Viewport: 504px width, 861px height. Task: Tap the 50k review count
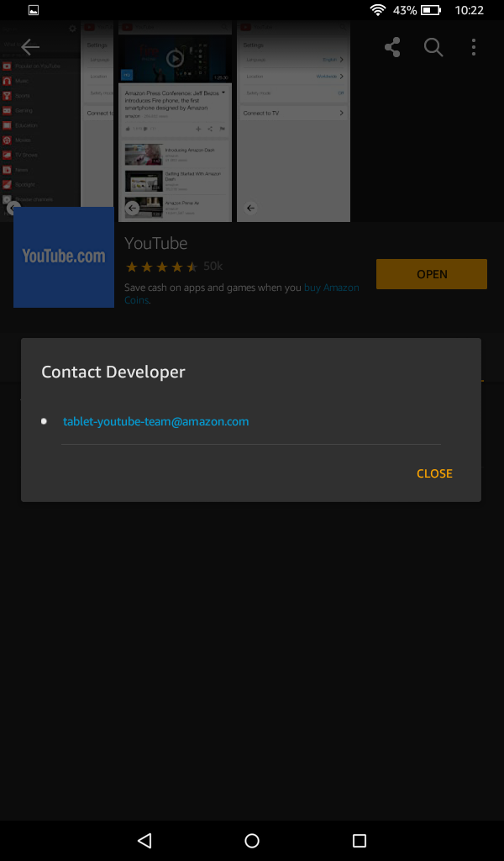point(213,267)
